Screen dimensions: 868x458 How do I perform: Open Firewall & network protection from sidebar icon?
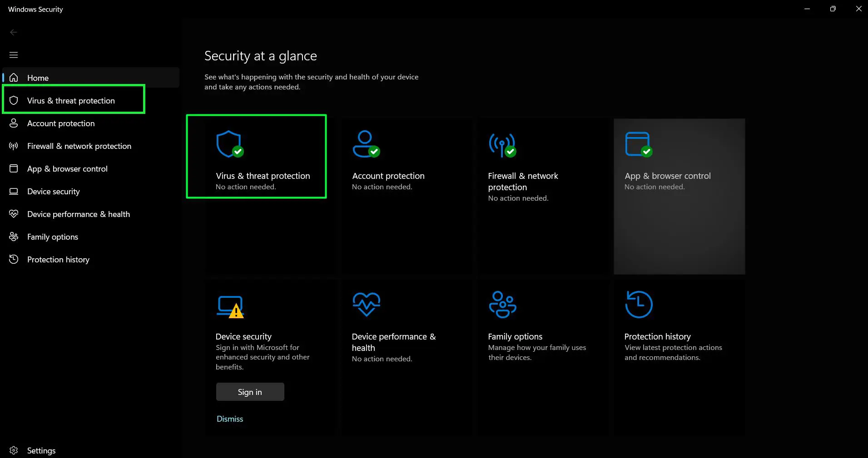point(14,146)
